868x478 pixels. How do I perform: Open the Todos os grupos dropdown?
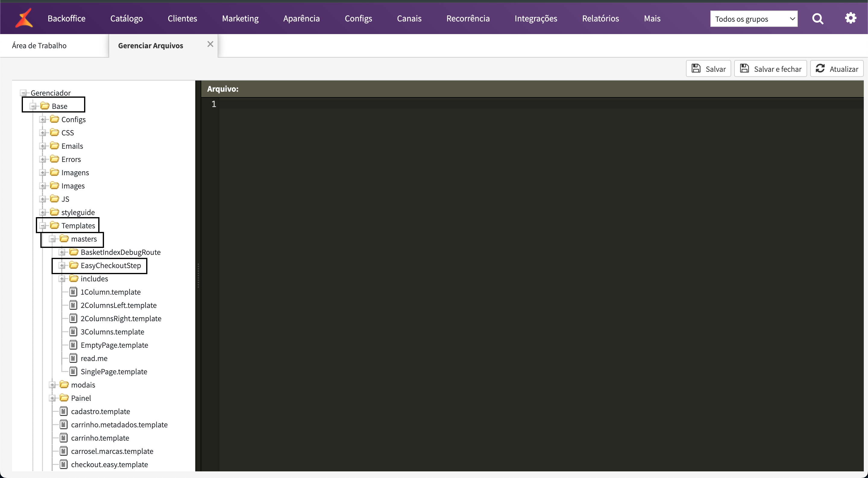tap(754, 19)
